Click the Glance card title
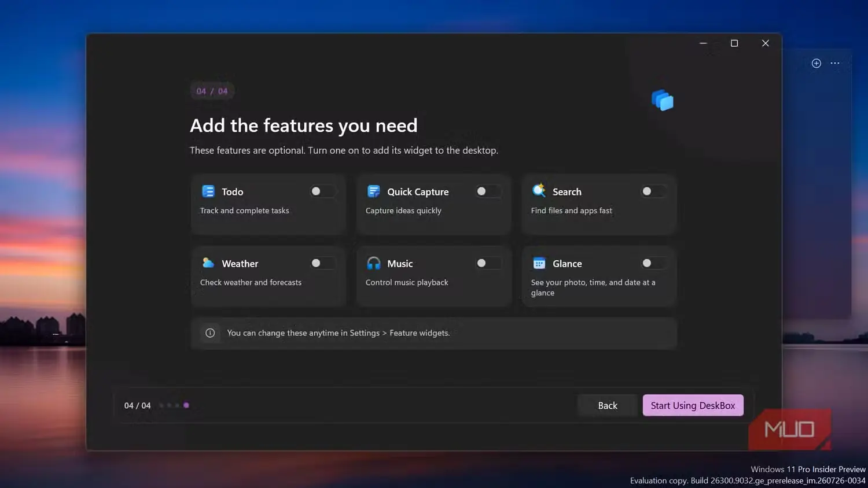Image resolution: width=868 pixels, height=488 pixels. tap(567, 264)
